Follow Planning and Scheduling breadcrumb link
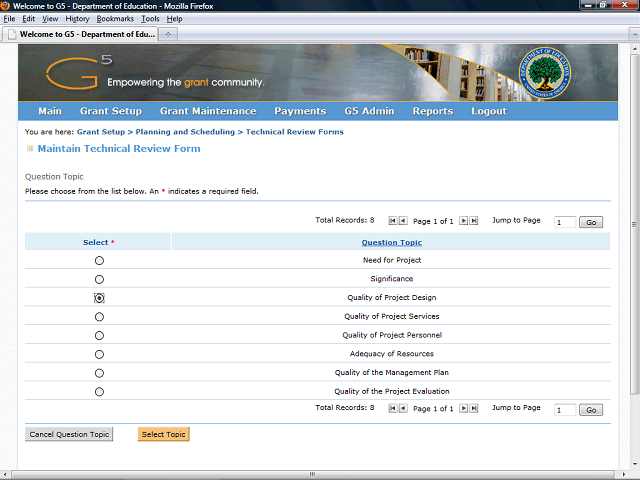Image resolution: width=640 pixels, height=480 pixels. tap(185, 132)
